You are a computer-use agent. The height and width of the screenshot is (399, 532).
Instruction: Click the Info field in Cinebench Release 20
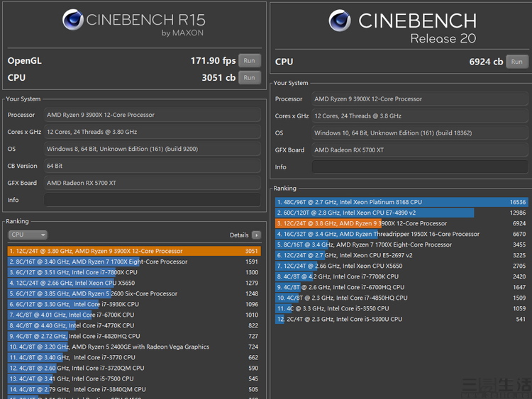tap(420, 167)
